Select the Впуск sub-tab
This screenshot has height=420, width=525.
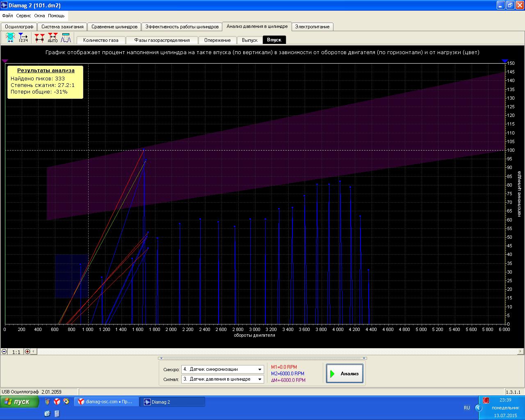(x=274, y=40)
